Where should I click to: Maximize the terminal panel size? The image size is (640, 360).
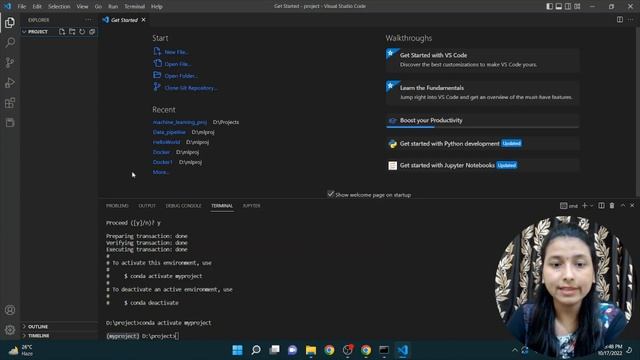click(622, 206)
